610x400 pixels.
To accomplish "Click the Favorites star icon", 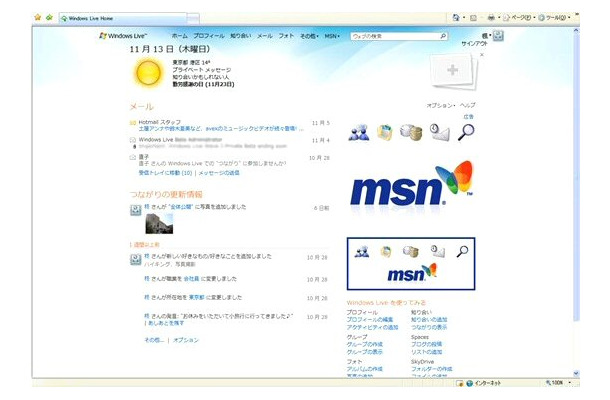I will coord(37,18).
